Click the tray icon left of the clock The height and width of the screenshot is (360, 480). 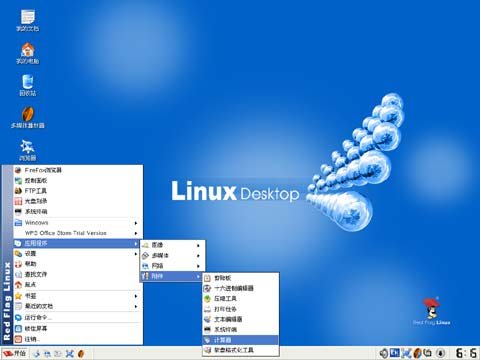pyautogui.click(x=440, y=353)
